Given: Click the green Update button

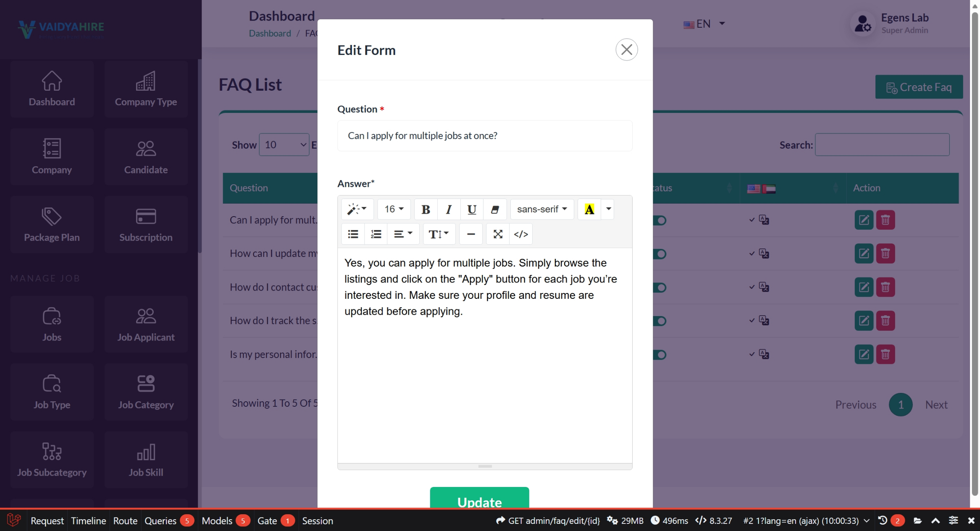Looking at the screenshot, I should pos(479,500).
